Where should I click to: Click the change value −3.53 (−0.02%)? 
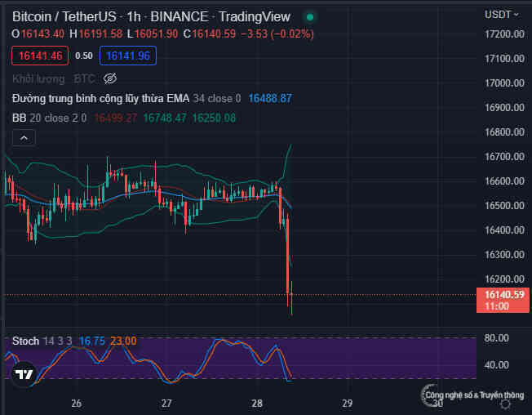point(277,34)
